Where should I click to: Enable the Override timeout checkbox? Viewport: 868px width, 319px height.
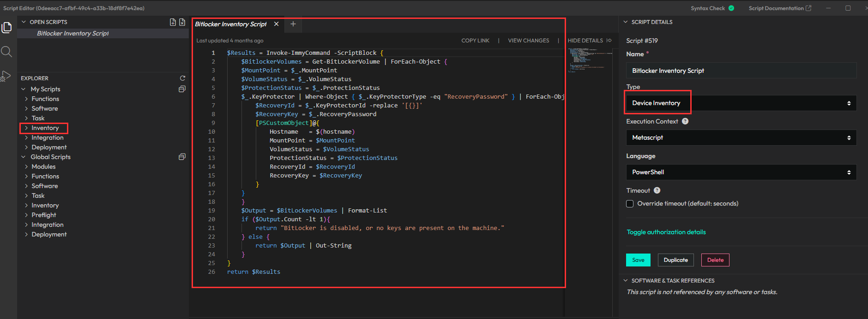(630, 204)
